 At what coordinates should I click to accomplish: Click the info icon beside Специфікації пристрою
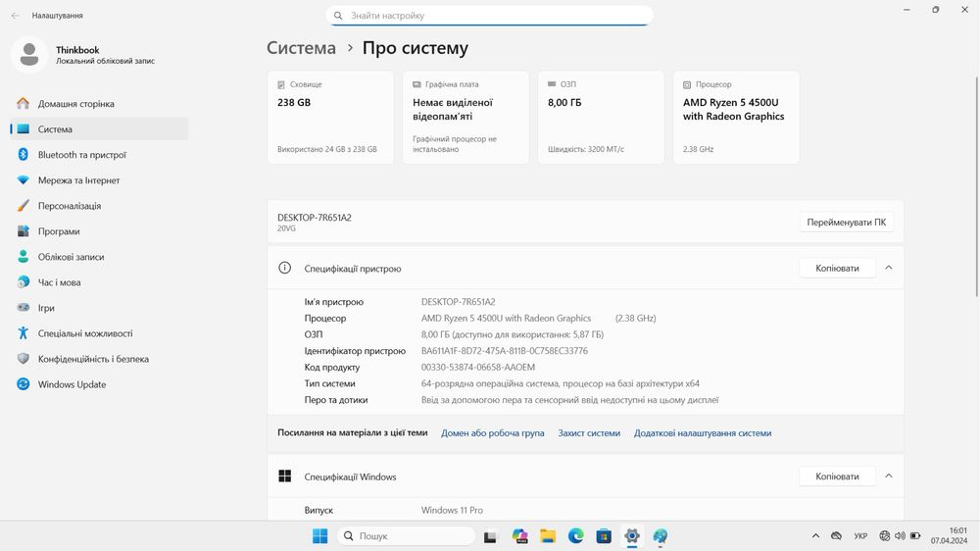[284, 268]
